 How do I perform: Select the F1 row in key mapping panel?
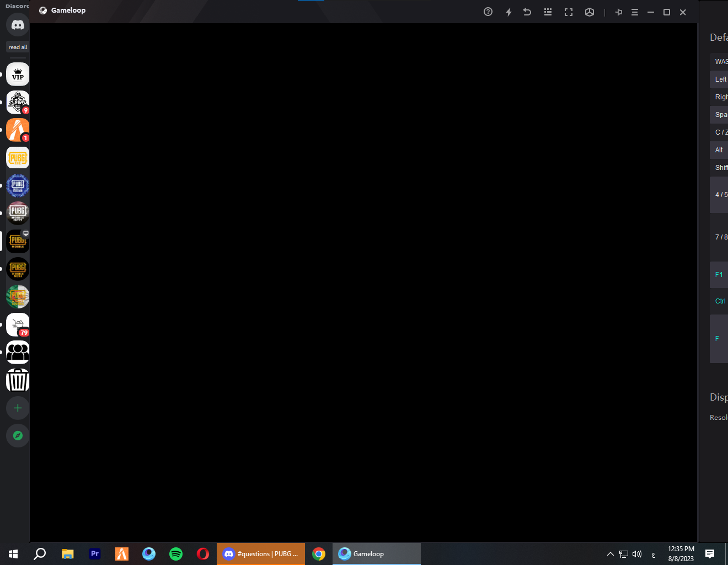[719, 275]
